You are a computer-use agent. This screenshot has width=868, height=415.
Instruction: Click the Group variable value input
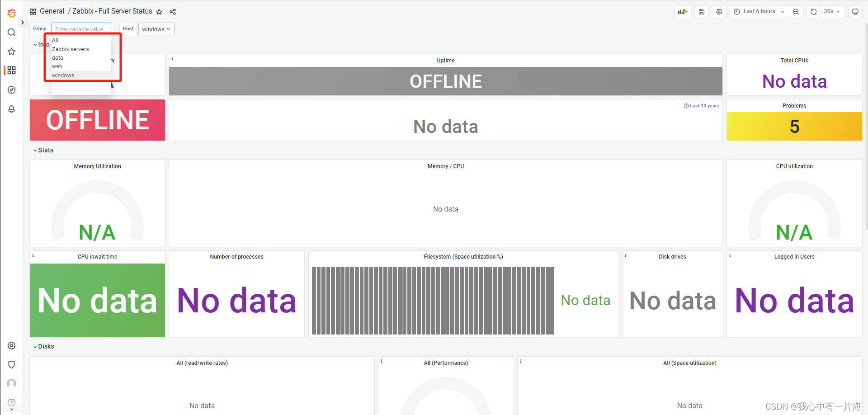tap(81, 29)
